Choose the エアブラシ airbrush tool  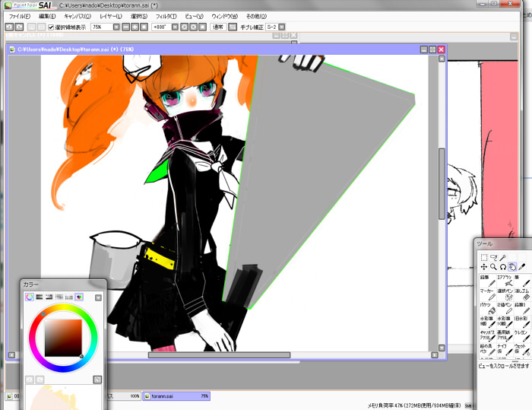[x=505, y=281]
